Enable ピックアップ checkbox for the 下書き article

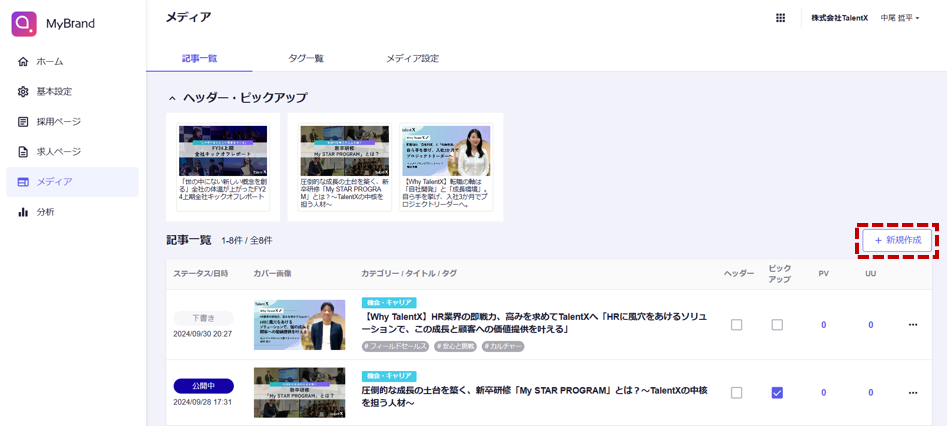(777, 325)
